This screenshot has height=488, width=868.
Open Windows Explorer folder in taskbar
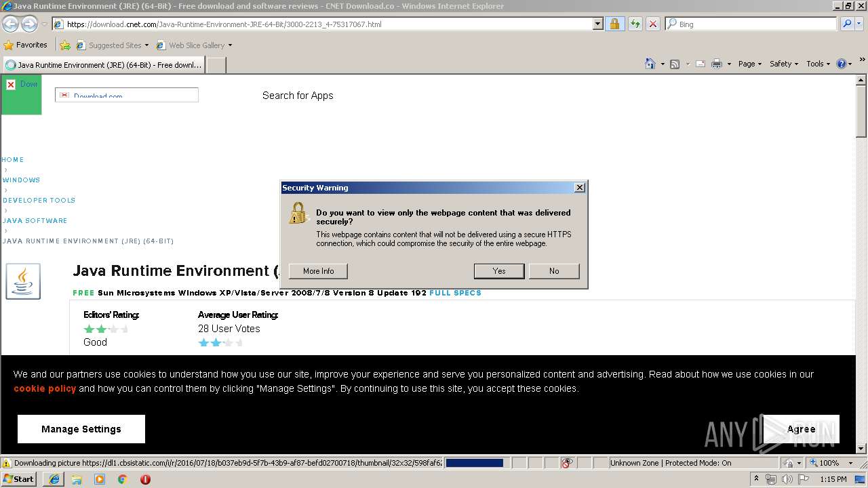click(x=77, y=479)
